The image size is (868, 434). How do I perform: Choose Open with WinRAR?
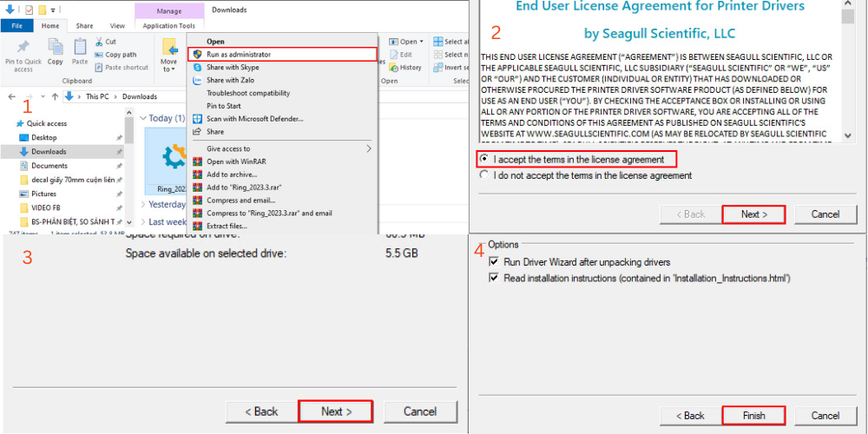coord(283,161)
